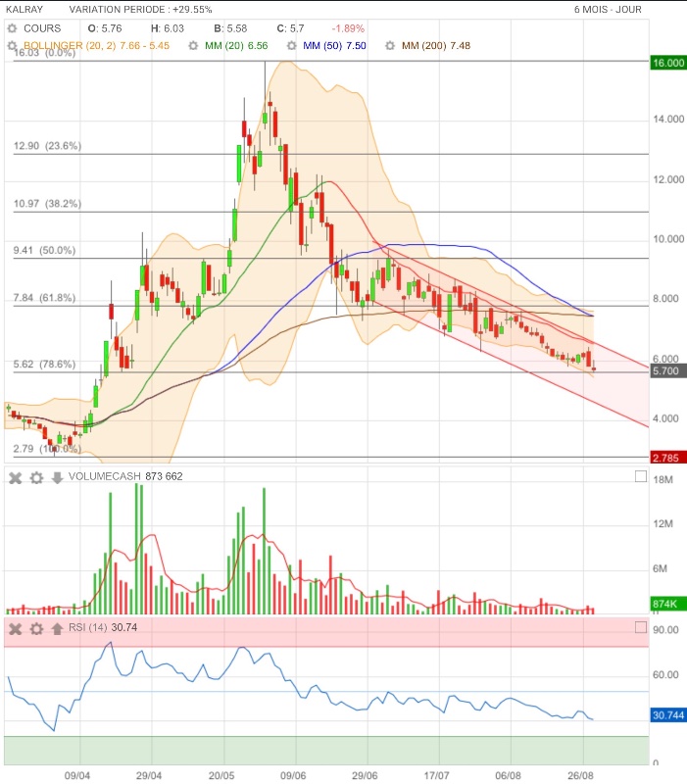Remove the RSI (14) indicator panel

(16, 628)
